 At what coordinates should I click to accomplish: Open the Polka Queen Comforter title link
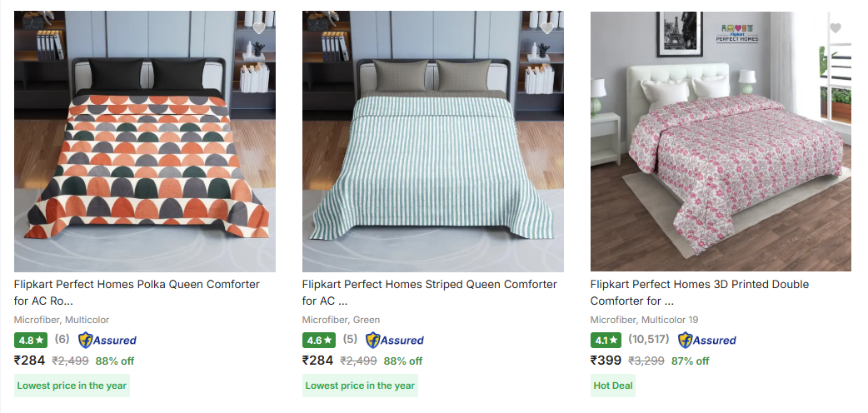tap(137, 292)
